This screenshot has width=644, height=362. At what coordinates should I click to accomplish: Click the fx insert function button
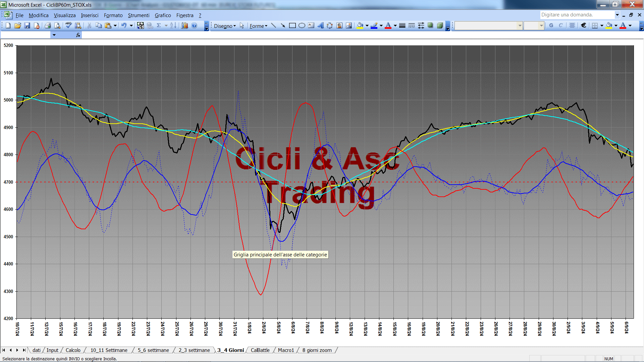[78, 35]
